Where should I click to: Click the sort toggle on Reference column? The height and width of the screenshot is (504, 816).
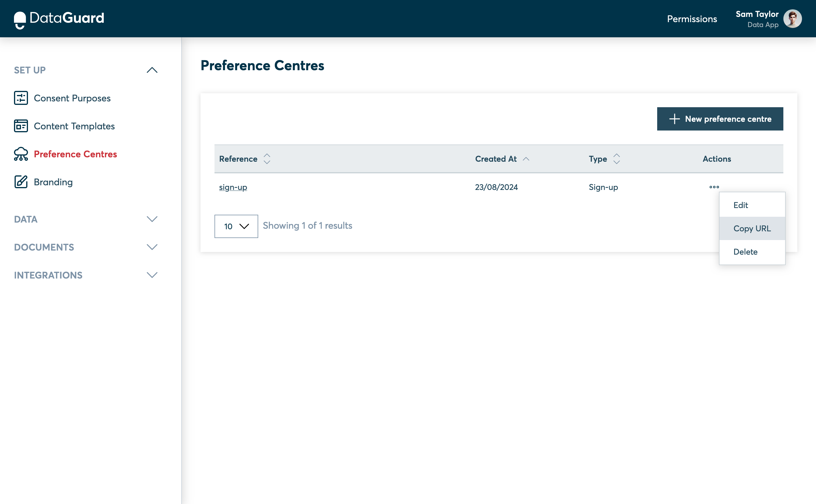266,159
